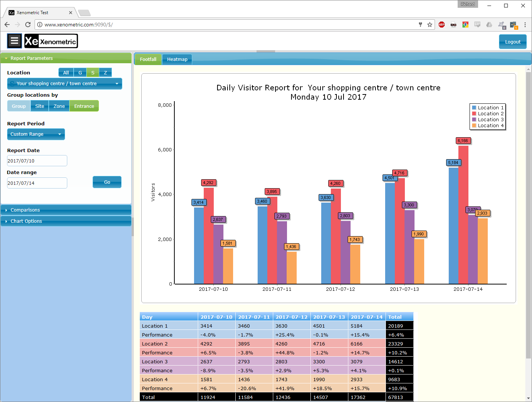Click the 67813 grand total cell

(x=400, y=397)
